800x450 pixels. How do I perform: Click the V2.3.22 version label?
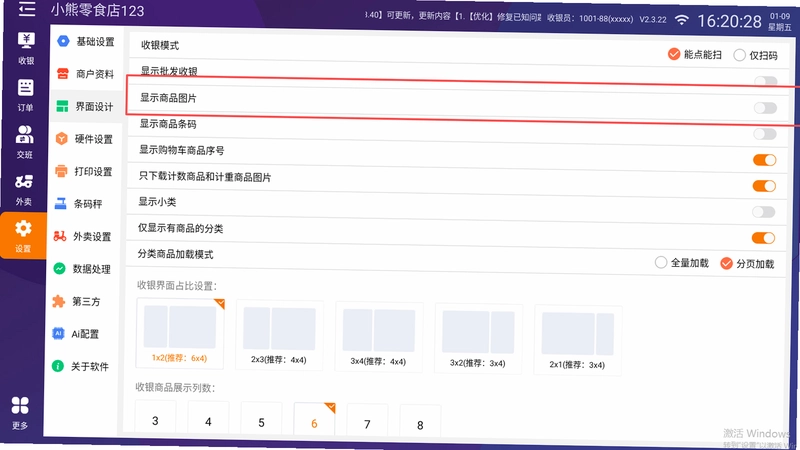(x=653, y=19)
